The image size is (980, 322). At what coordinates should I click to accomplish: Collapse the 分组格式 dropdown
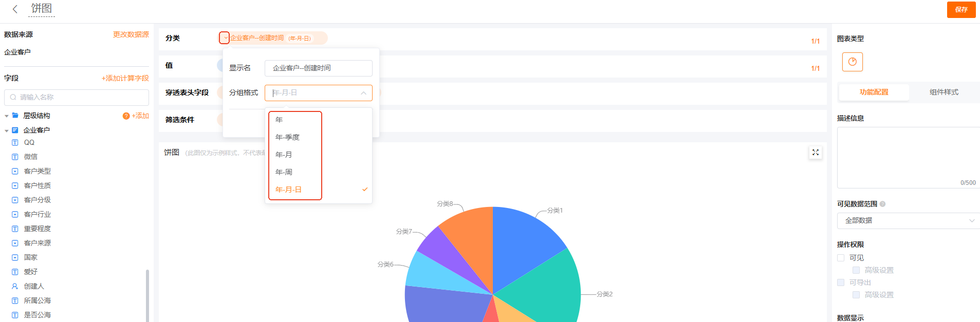pyautogui.click(x=363, y=93)
